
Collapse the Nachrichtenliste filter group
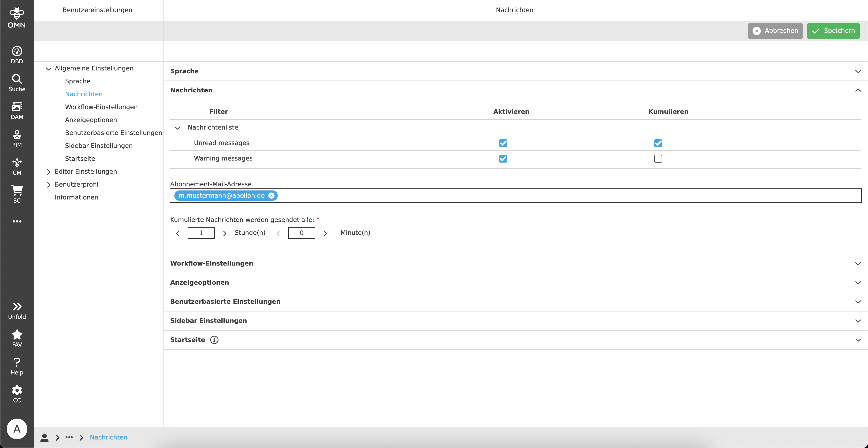[x=177, y=127]
